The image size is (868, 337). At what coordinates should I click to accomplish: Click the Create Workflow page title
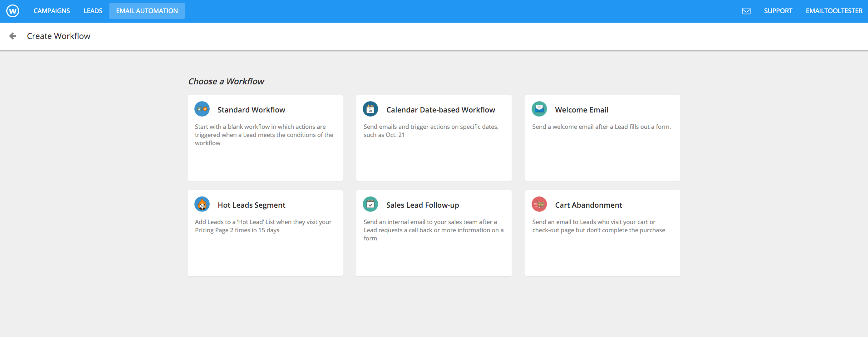point(59,36)
